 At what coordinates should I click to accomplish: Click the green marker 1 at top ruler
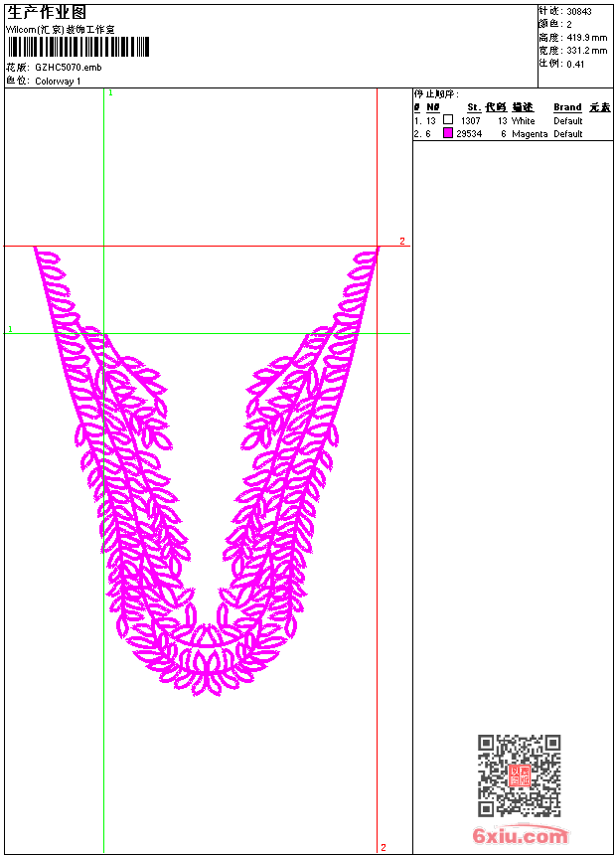[110, 92]
